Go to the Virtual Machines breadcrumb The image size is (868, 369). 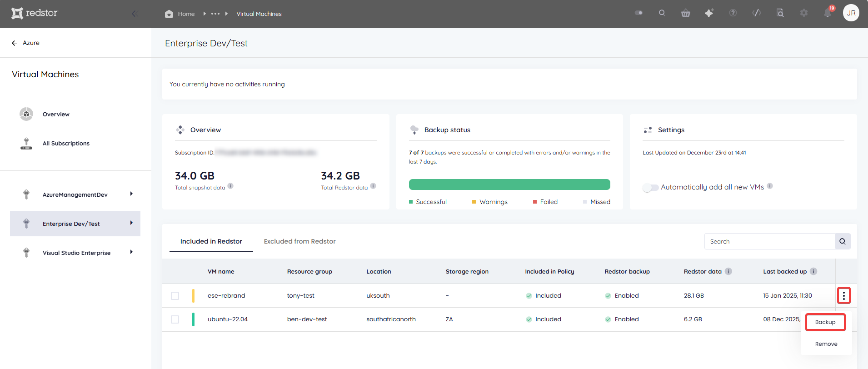coord(259,14)
